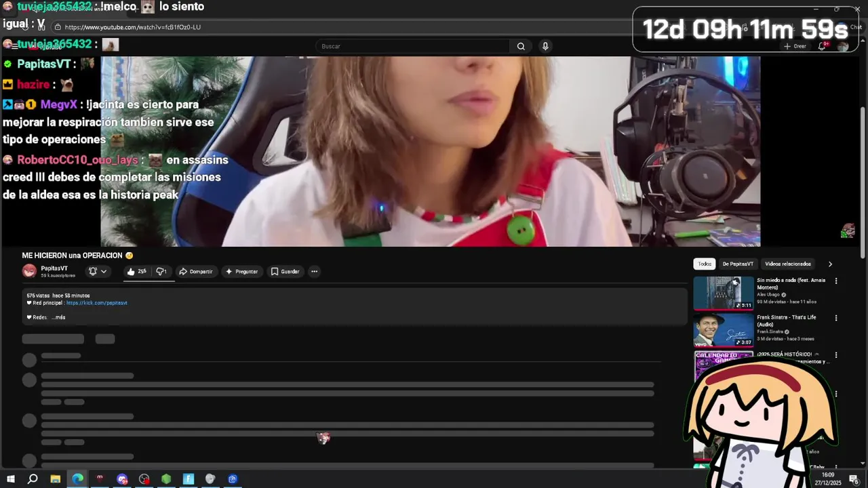Expand description with ...más

pos(60,317)
